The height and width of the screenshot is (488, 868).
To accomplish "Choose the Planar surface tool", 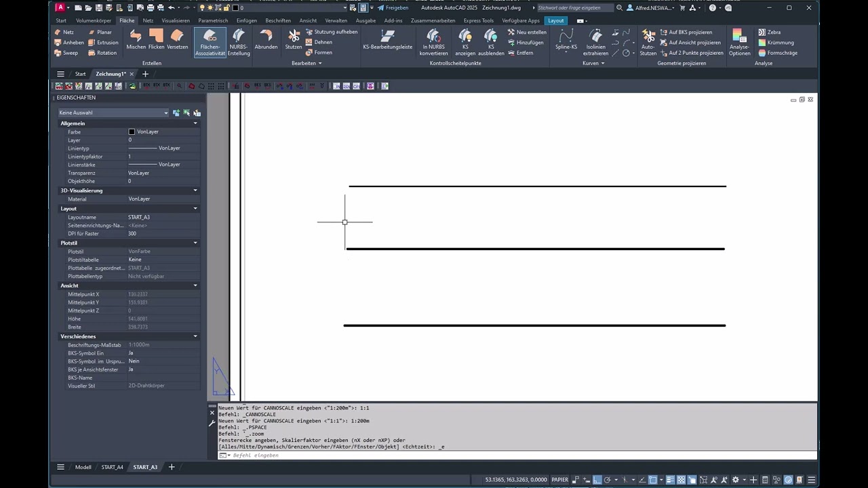I will (x=100, y=32).
